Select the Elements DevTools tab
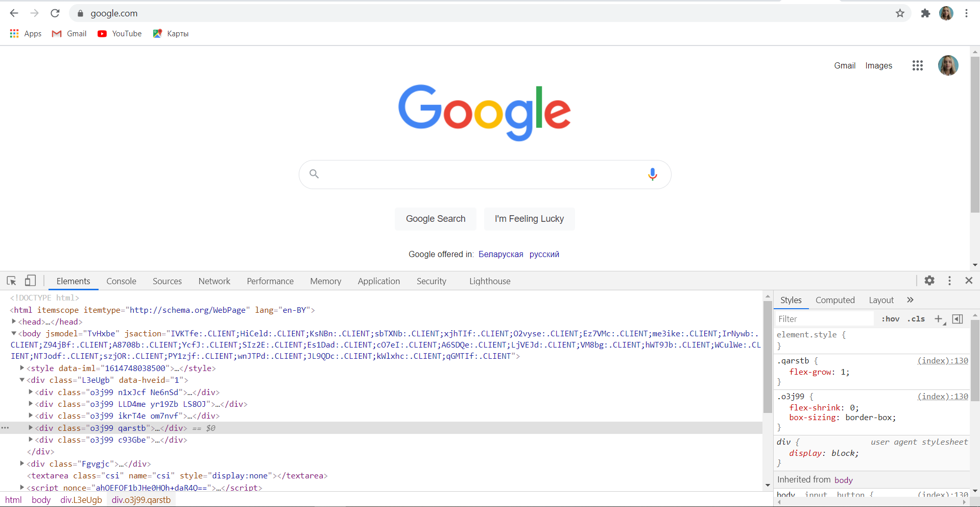This screenshot has width=980, height=507. tap(73, 281)
